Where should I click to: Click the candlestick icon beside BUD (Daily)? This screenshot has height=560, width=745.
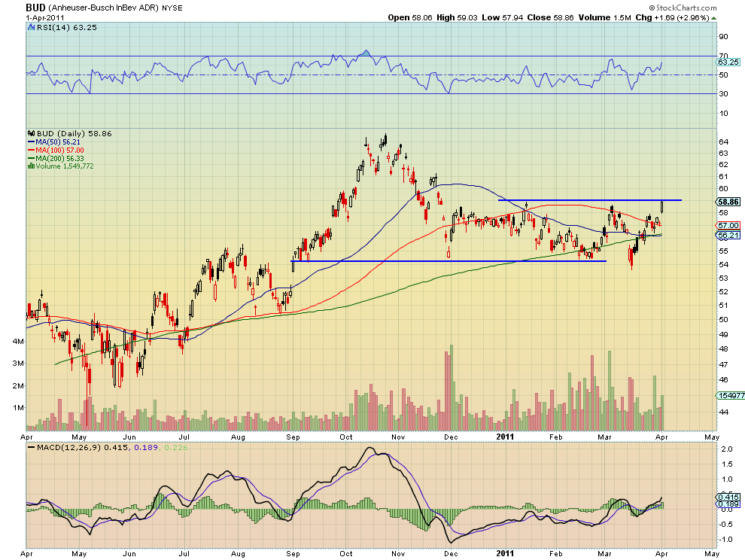pos(32,133)
